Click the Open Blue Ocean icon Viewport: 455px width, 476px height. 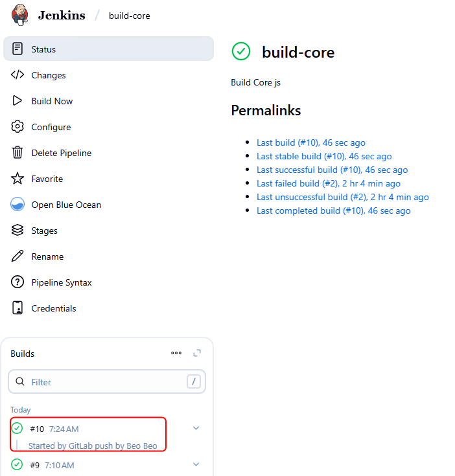coord(17,205)
